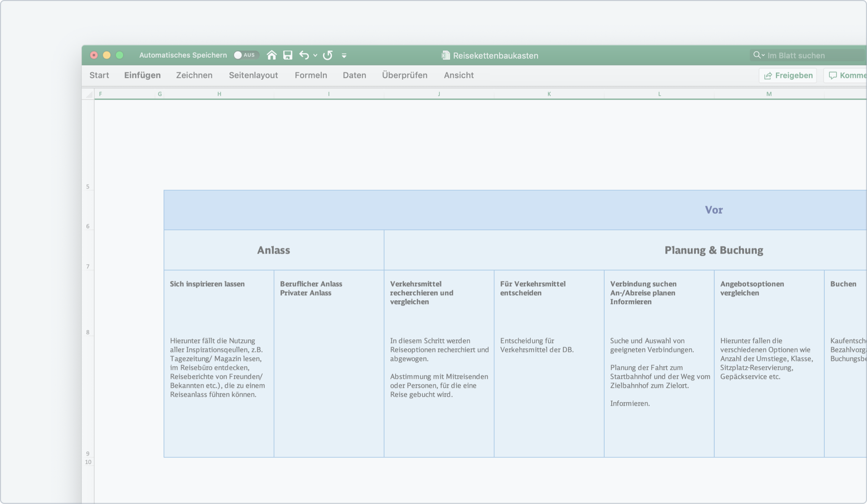
Task: Select column header J
Action: [439, 94]
